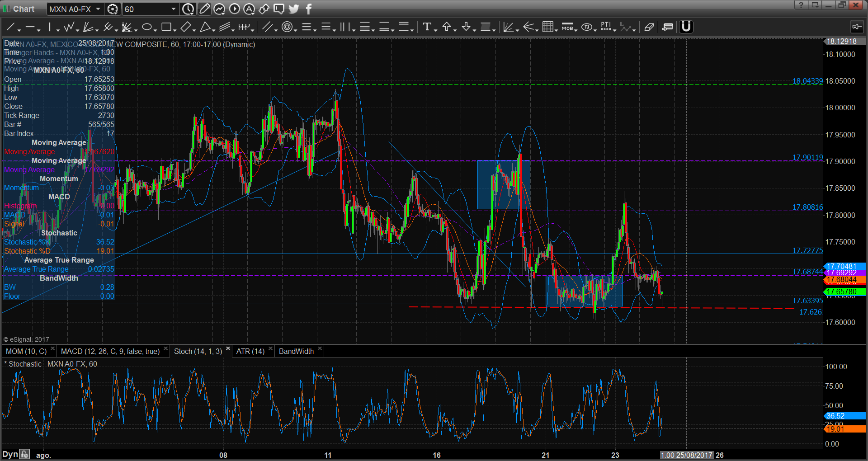The width and height of the screenshot is (868, 461).
Task: Share chart on Twitter
Action: click(x=294, y=9)
